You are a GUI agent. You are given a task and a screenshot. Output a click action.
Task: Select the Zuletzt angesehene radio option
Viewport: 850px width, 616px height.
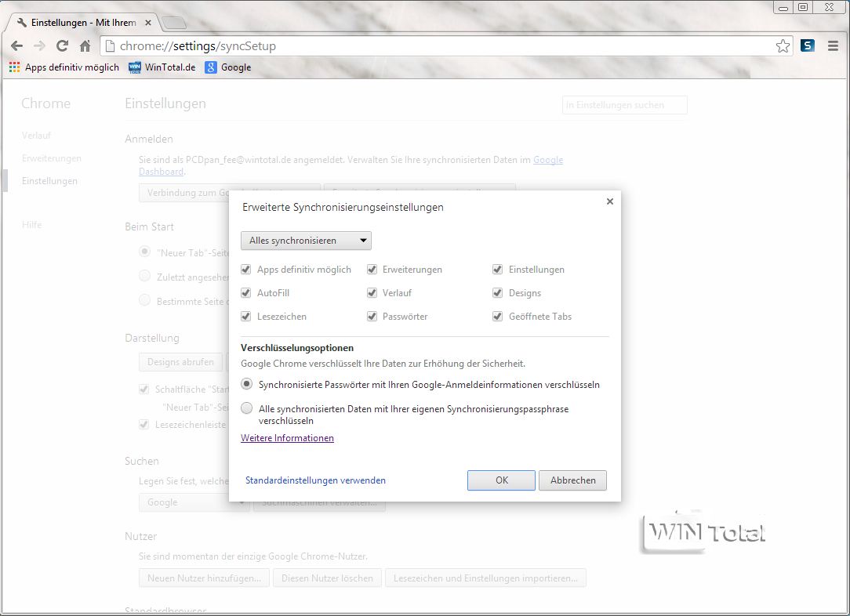tap(145, 276)
